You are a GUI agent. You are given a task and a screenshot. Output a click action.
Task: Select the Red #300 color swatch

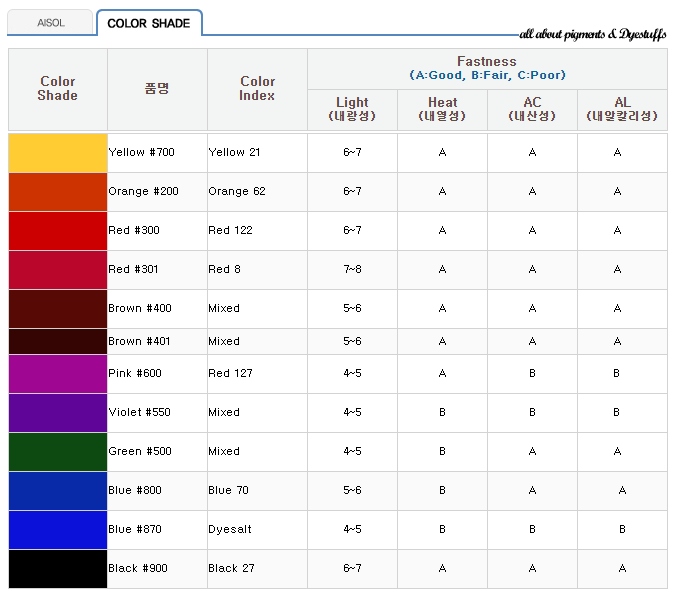pos(58,230)
